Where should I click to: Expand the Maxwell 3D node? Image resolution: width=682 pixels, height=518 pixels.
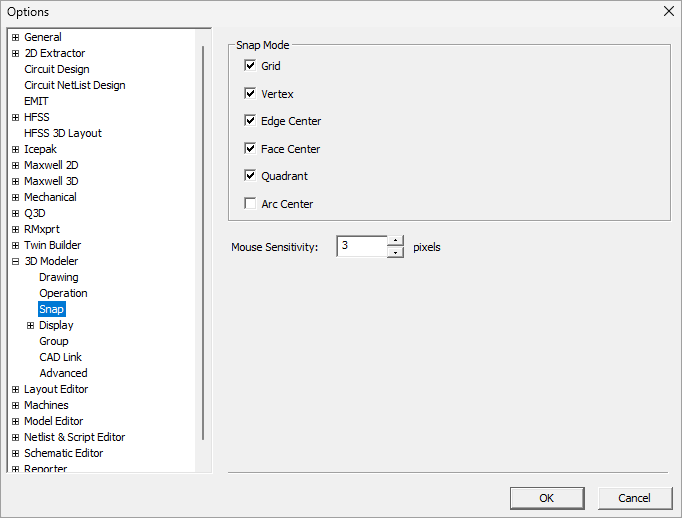tap(16, 181)
